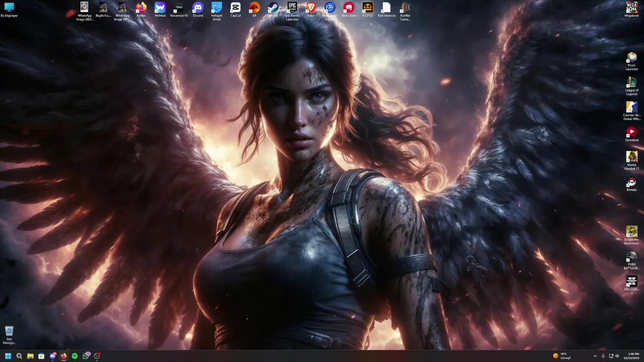Open the Riot Client shortcut
Screen dimensions: 644x362
click(349, 10)
